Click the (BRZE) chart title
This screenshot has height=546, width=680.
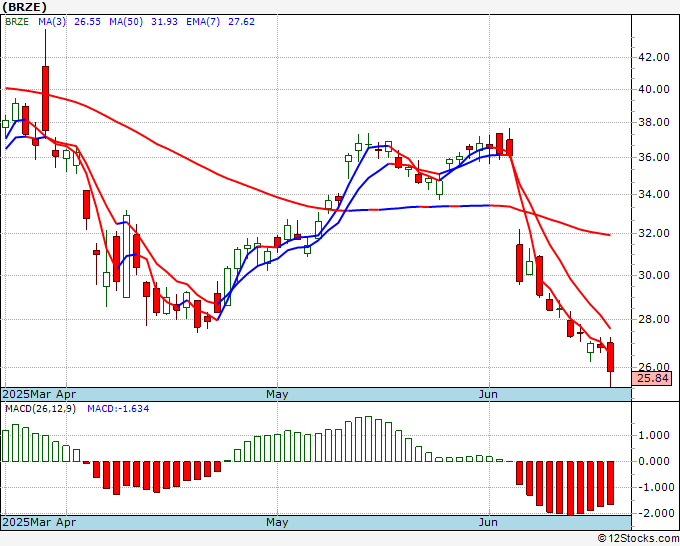[x=24, y=7]
